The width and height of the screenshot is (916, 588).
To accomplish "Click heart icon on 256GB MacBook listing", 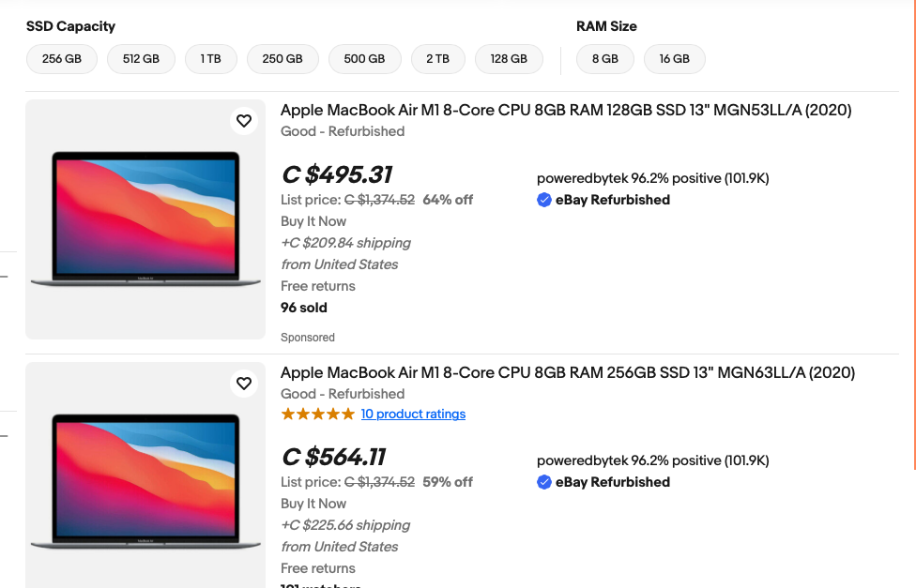I will 244,384.
